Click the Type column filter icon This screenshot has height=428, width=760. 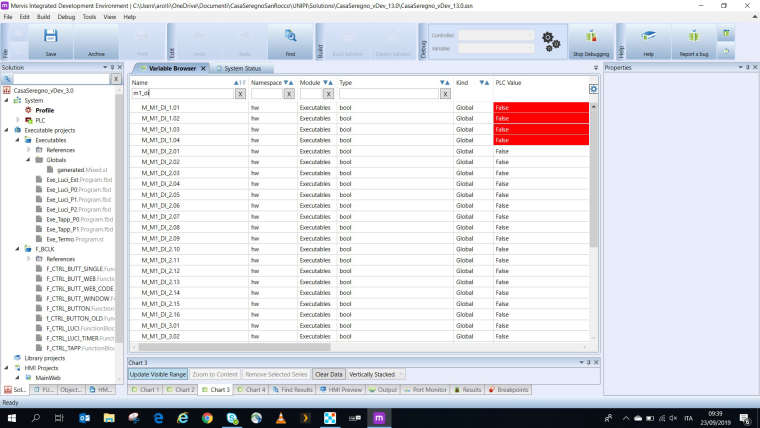442,83
